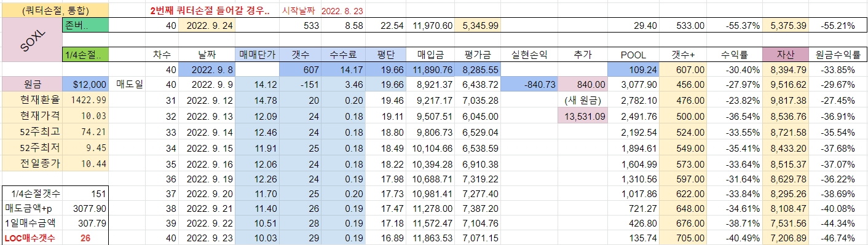This screenshot has height=245, width=868.
Task: Click the 매도금액+p value 3077.90
Action: pyautogui.click(x=85, y=209)
